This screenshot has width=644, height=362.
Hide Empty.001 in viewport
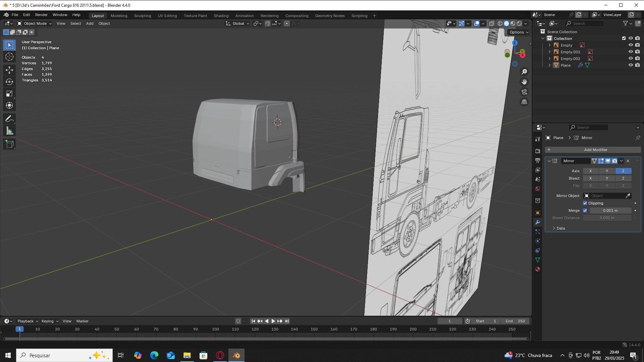631,52
